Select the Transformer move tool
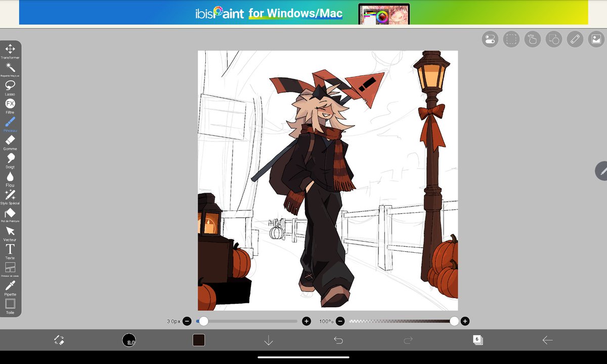This screenshot has width=607, height=364. pos(10,52)
